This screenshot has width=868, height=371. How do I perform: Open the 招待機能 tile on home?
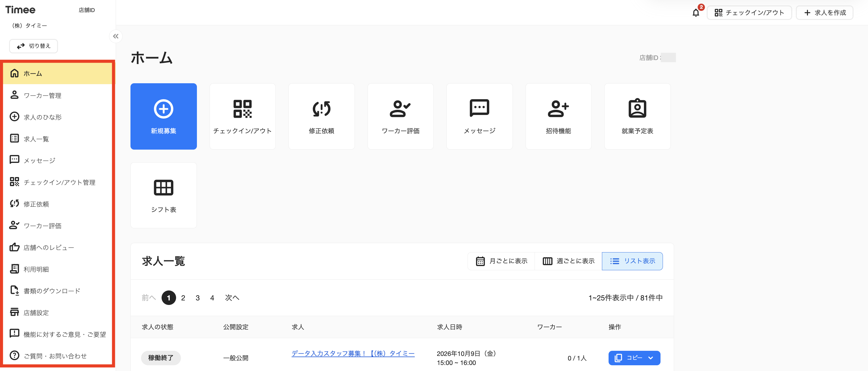558,116
